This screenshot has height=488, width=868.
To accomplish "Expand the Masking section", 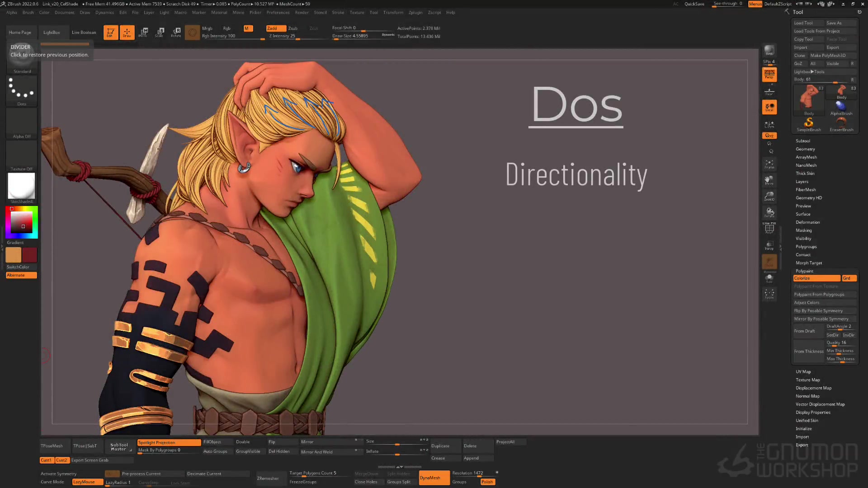I will (803, 230).
